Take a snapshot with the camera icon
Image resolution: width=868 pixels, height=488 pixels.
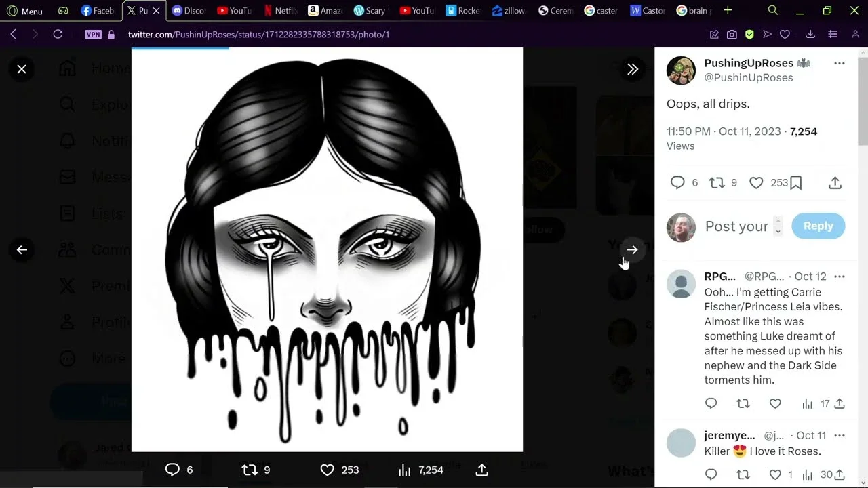[732, 35]
